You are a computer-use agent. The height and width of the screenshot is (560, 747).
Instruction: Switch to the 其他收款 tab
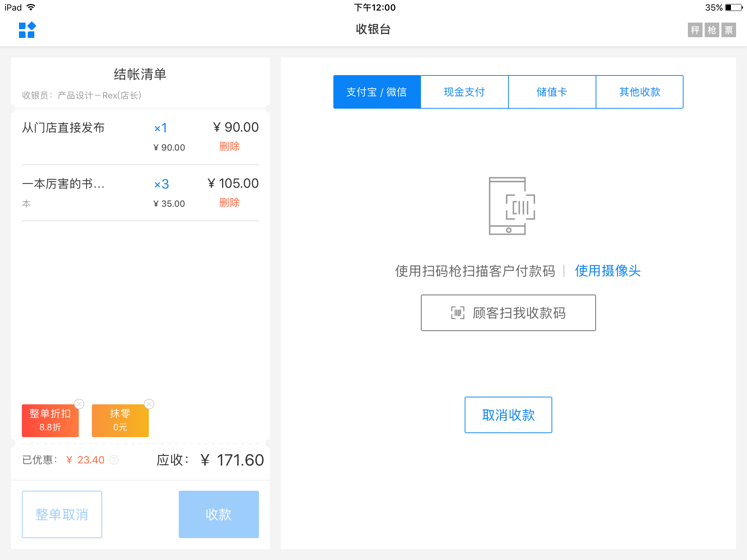click(x=640, y=92)
